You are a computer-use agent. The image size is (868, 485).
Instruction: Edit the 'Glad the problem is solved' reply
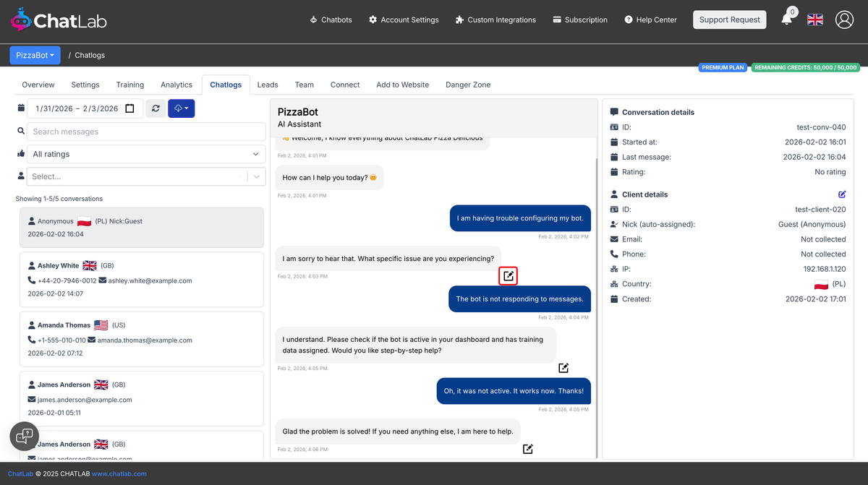528,449
